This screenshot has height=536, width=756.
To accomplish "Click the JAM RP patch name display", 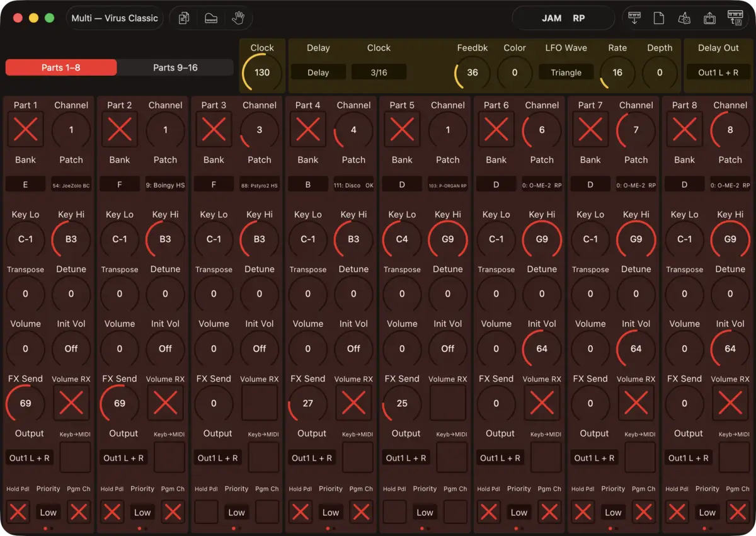I will click(563, 18).
